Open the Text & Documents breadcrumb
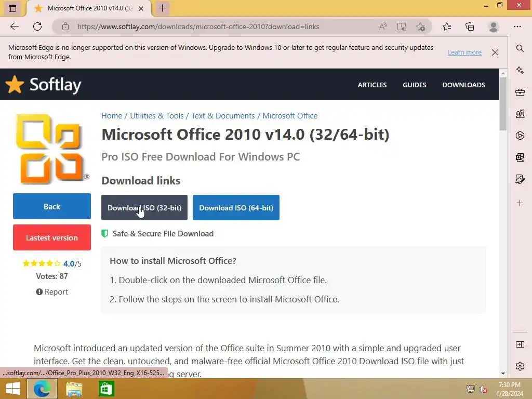 tap(223, 116)
